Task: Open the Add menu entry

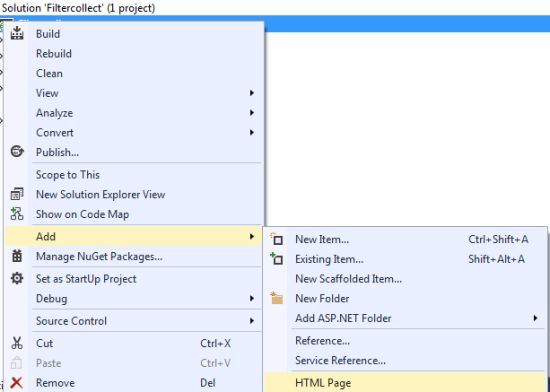Action: 134,236
